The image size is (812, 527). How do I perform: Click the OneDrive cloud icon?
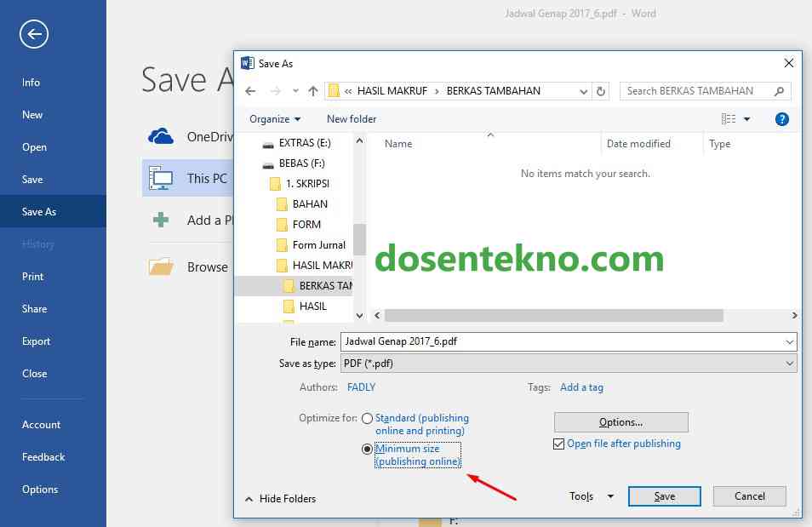coord(161,136)
